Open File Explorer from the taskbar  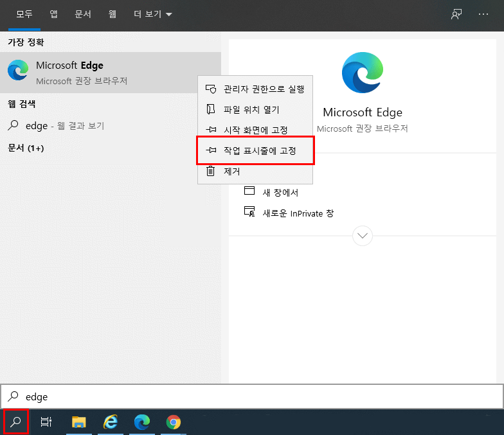78,422
